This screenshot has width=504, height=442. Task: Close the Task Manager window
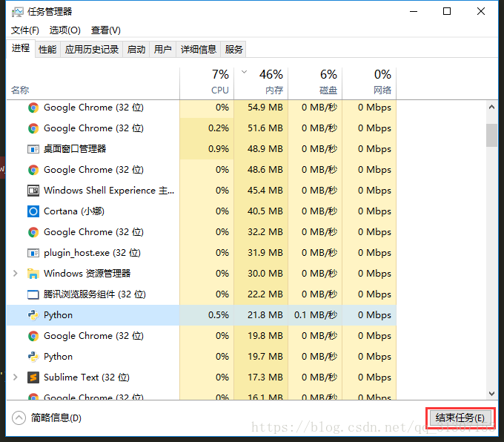(x=481, y=12)
